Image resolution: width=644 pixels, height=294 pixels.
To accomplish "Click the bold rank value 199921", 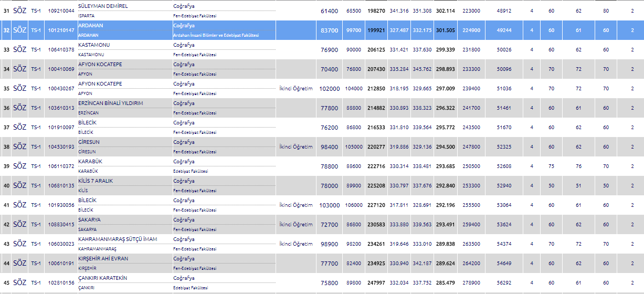I will [376, 30].
